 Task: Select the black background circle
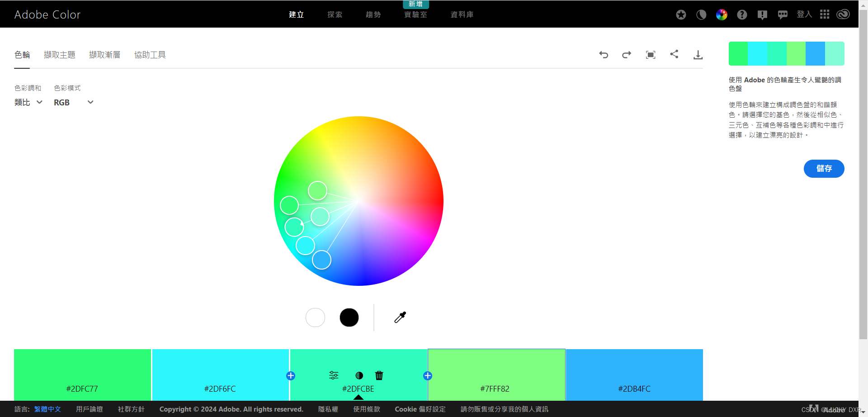349,317
